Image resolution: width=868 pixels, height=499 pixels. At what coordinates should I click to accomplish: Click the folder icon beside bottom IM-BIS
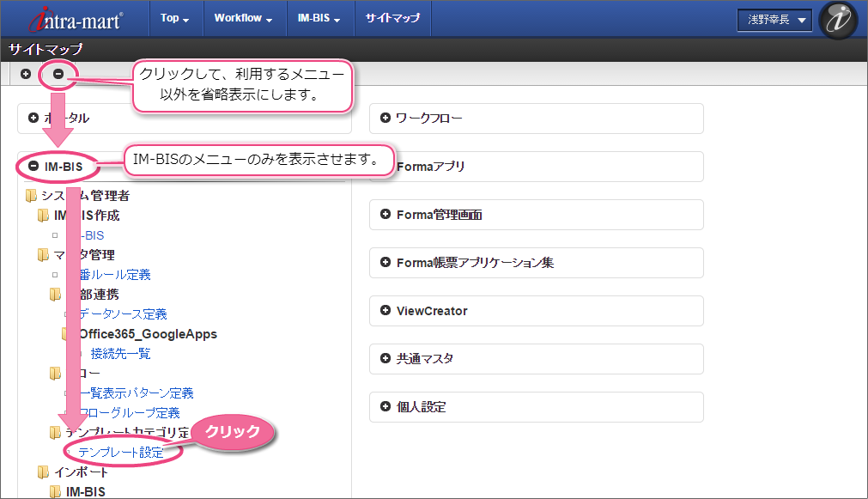55,492
